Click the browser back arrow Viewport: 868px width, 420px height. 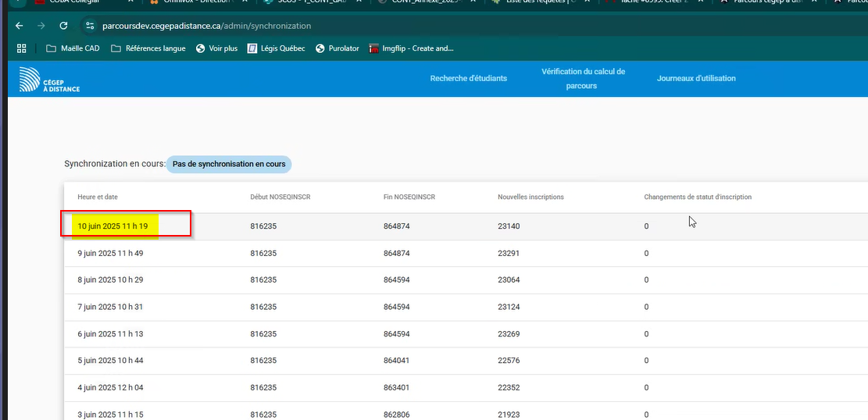[x=19, y=26]
